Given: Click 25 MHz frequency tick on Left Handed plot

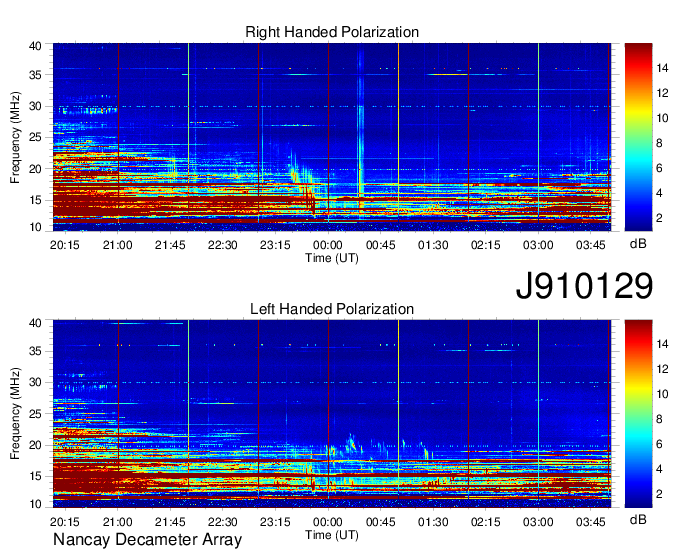Looking at the screenshot, I should click(35, 414).
